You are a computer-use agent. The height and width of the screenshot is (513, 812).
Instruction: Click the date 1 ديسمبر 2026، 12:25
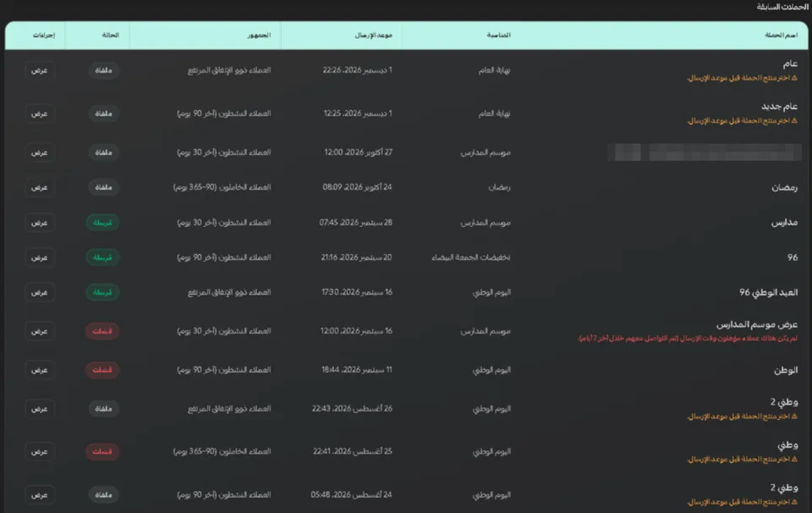pos(358,113)
